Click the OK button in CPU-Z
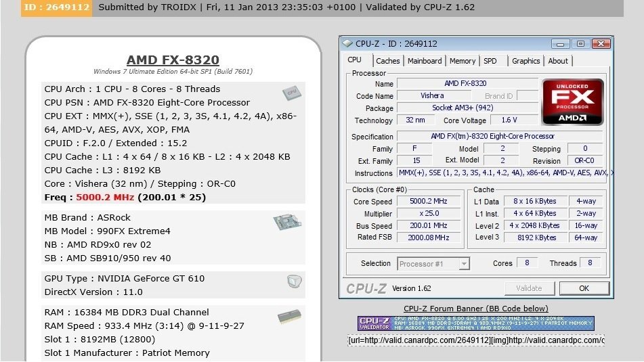 pos(584,288)
